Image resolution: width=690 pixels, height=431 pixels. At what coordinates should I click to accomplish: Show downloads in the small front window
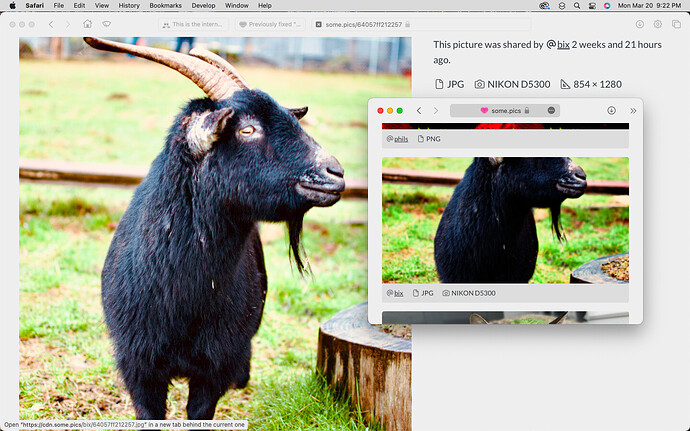coord(611,111)
